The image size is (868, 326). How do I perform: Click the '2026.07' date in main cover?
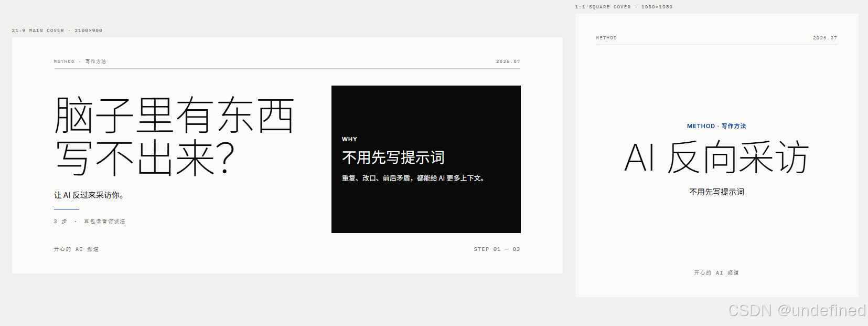pos(508,61)
